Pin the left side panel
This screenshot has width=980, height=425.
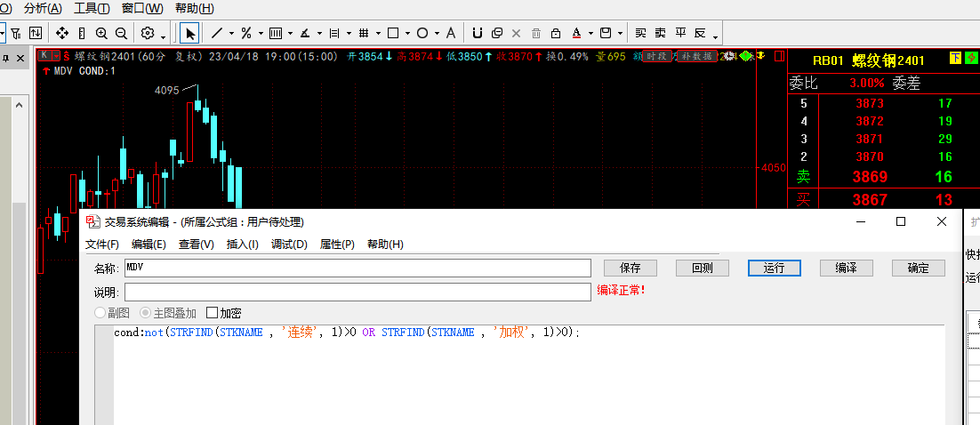click(5, 58)
